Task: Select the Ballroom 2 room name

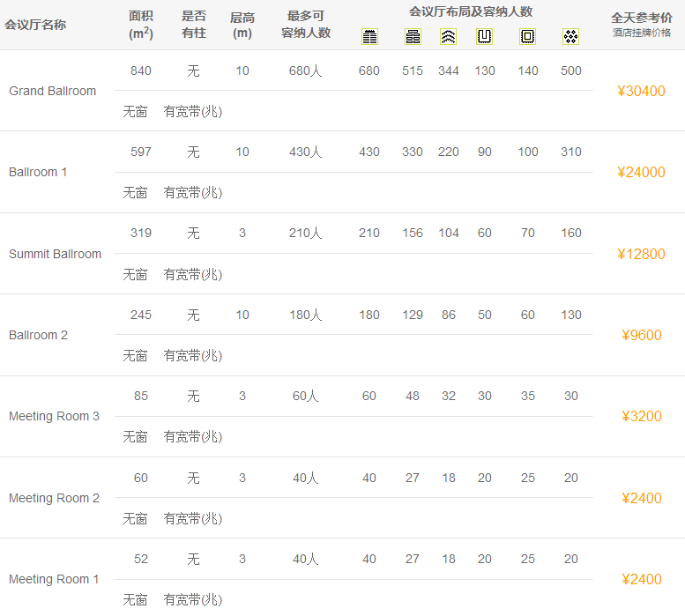Action: pyautogui.click(x=38, y=335)
